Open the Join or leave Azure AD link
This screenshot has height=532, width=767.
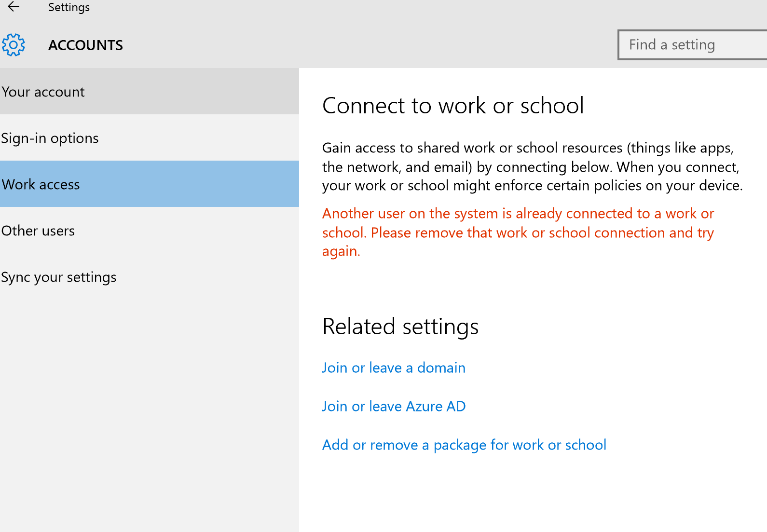click(394, 406)
